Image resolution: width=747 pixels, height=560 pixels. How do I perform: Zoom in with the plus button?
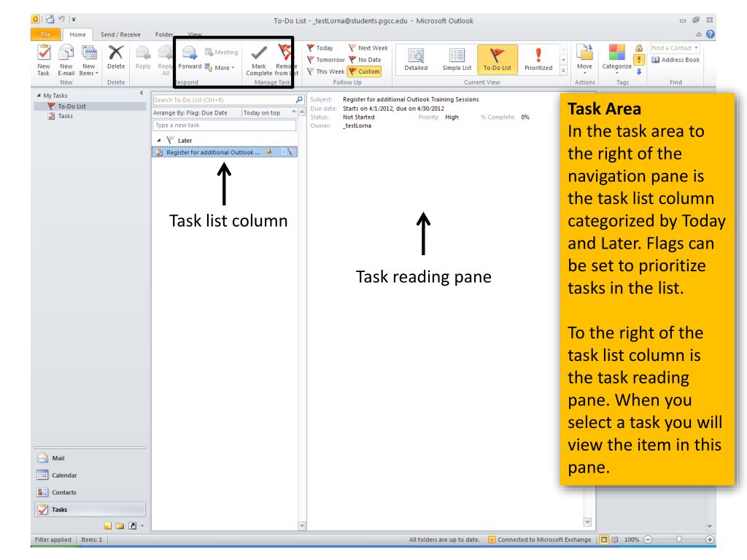pyautogui.click(x=710, y=540)
